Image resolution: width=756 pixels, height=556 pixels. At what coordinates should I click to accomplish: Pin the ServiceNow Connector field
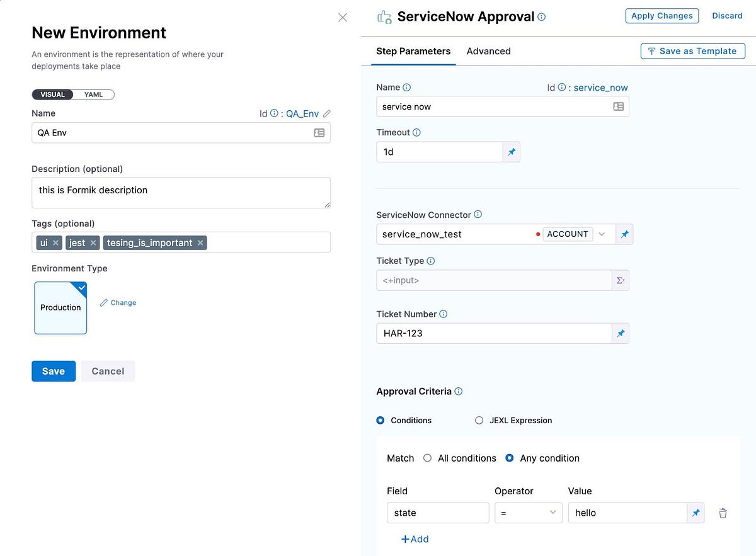tap(624, 234)
